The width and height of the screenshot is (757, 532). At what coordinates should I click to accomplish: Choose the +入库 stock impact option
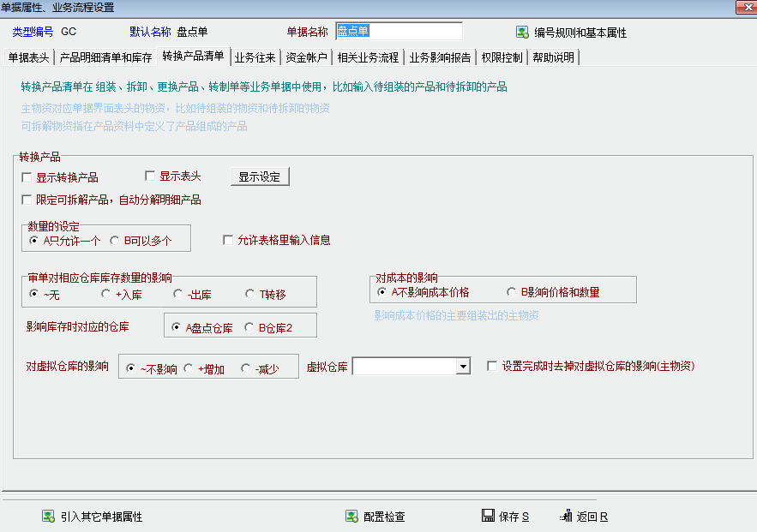coord(105,294)
